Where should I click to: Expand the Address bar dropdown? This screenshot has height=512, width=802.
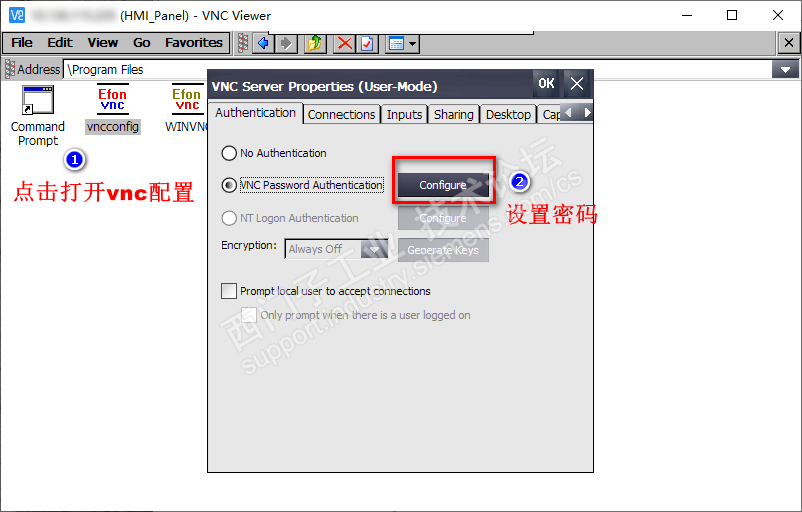click(x=785, y=69)
